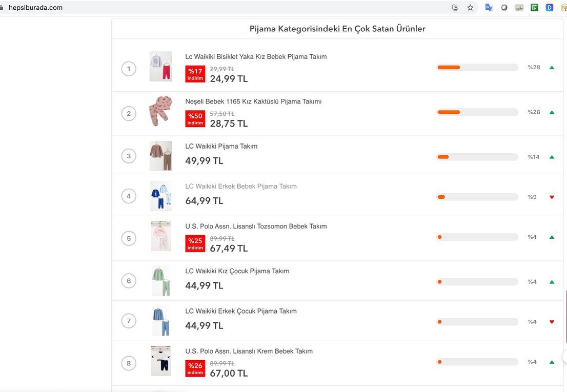Open the gray circle extension icon

coord(504,8)
